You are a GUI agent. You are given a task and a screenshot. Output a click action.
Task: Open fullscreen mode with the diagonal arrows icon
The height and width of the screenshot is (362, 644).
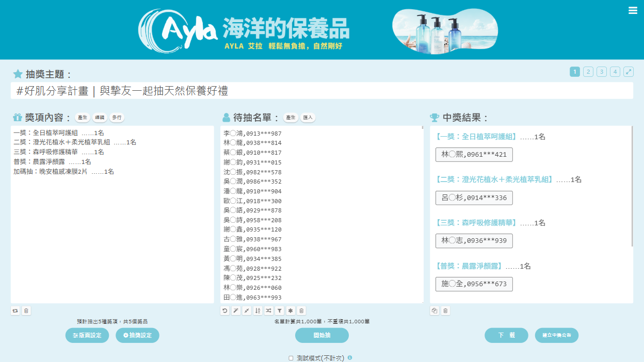tap(629, 72)
